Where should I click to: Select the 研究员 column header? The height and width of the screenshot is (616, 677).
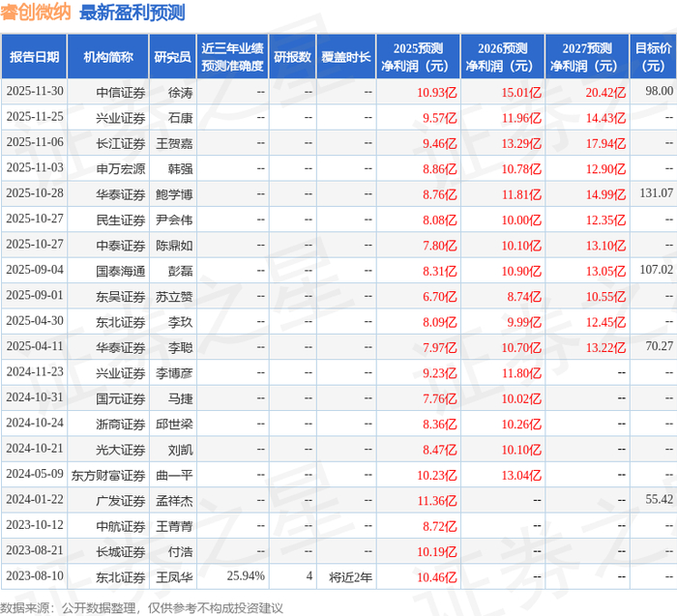(x=173, y=56)
